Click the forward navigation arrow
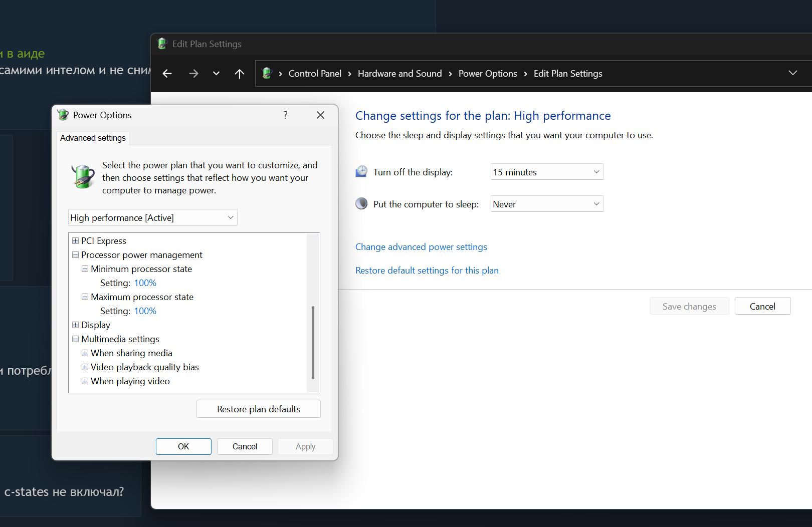 click(x=193, y=74)
